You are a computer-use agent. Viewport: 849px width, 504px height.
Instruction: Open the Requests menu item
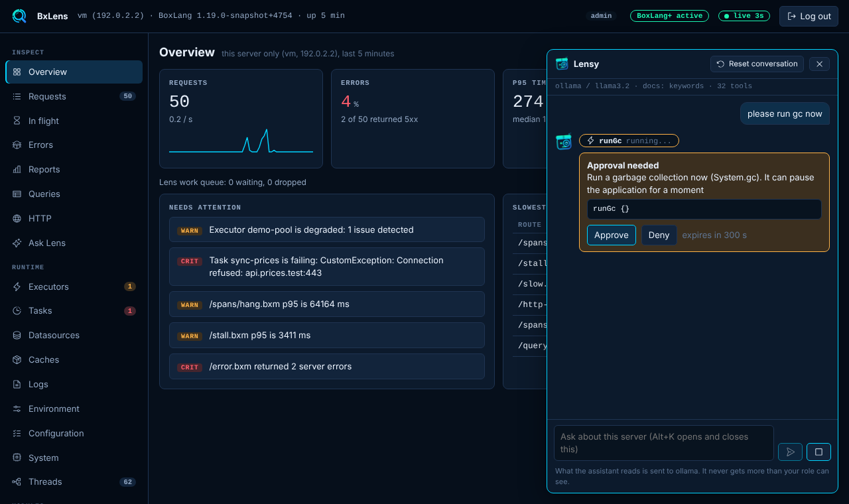click(74, 96)
